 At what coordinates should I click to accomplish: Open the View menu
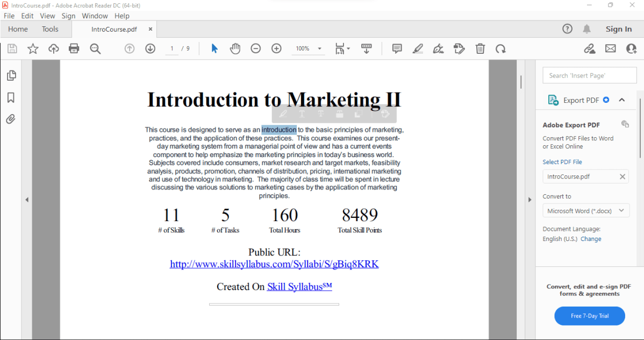47,16
